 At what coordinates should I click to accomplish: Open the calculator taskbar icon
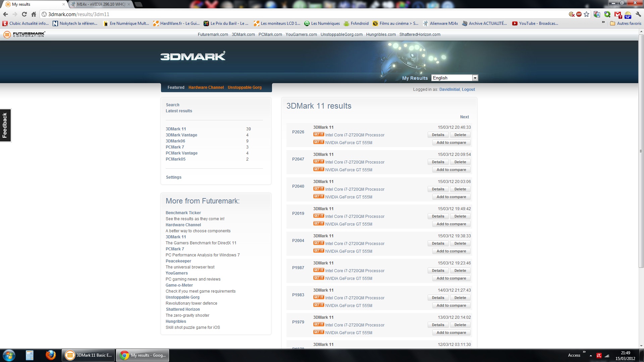pyautogui.click(x=30, y=355)
